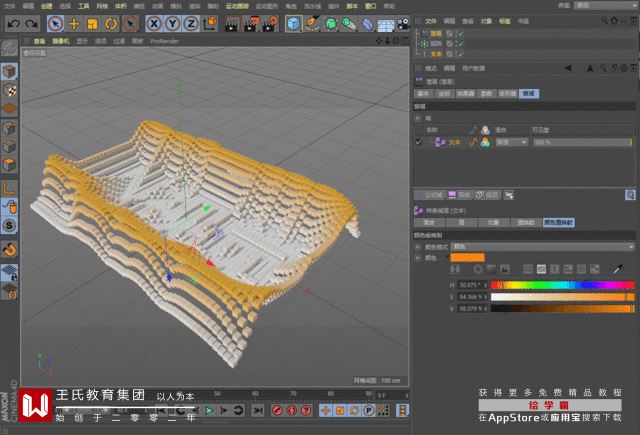The height and width of the screenshot is (435, 640).
Task: Switch to Color Remap tab highlighted blue
Action: point(558,222)
